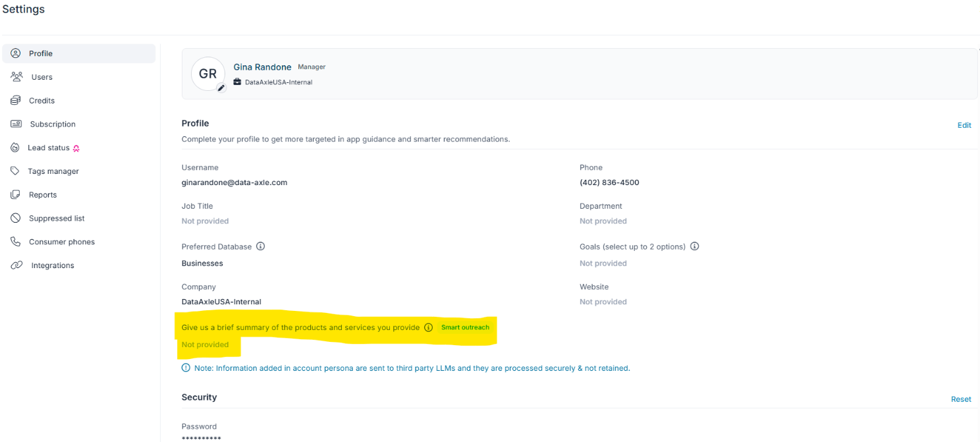Image resolution: width=980 pixels, height=442 pixels.
Task: Click the Credits coins icon in sidebar
Action: pos(16,101)
